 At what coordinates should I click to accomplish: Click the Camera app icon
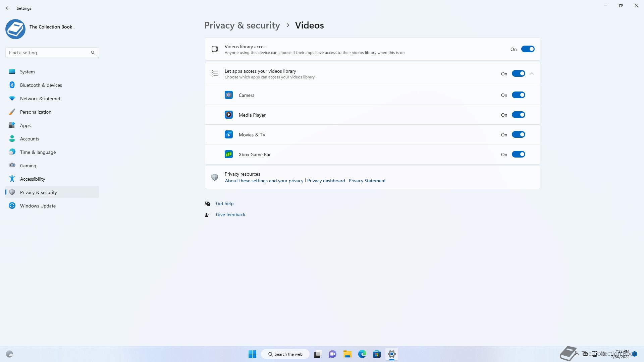[228, 95]
